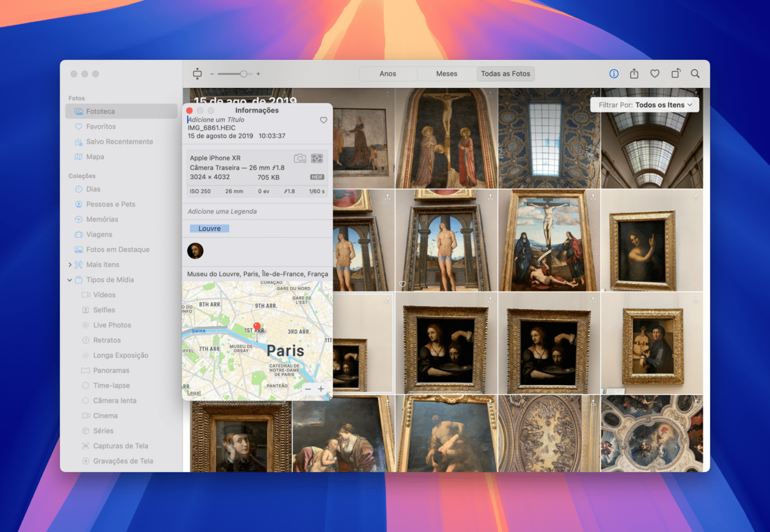Open the blue-robed Crucifixion painting thumbnail

point(549,240)
